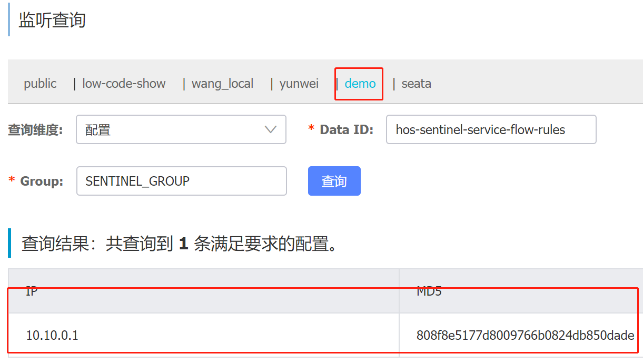Click the 查询结果 summary heading
643x364 pixels.
179,244
